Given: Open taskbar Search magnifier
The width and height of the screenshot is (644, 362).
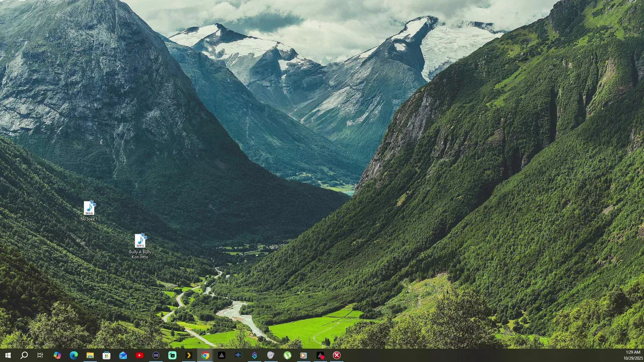Looking at the screenshot, I should point(24,355).
